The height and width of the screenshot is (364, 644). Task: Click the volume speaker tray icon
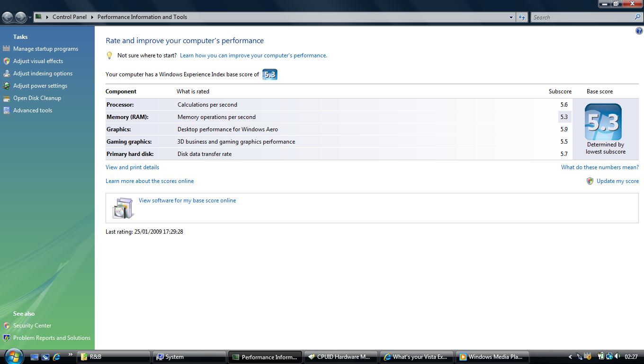[x=617, y=356]
